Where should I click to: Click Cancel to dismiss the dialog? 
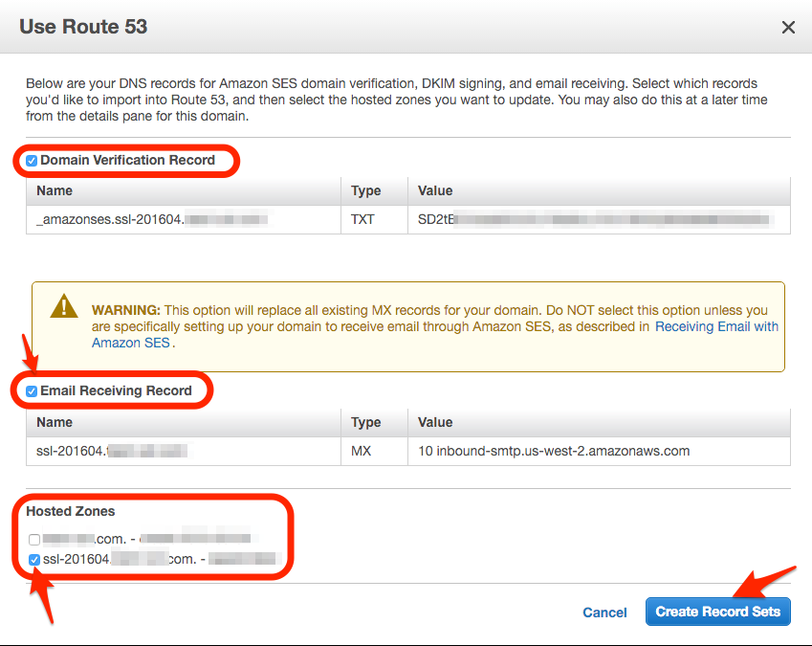[x=604, y=613]
